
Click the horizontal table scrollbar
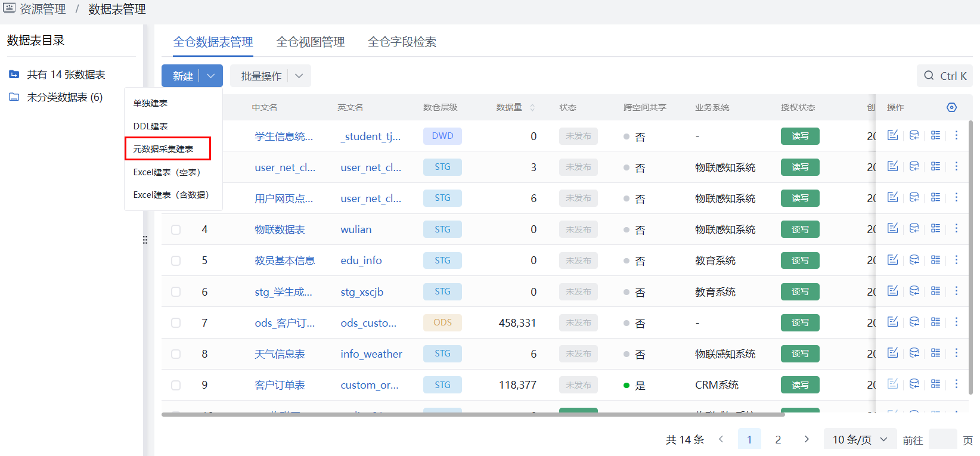click(x=473, y=414)
